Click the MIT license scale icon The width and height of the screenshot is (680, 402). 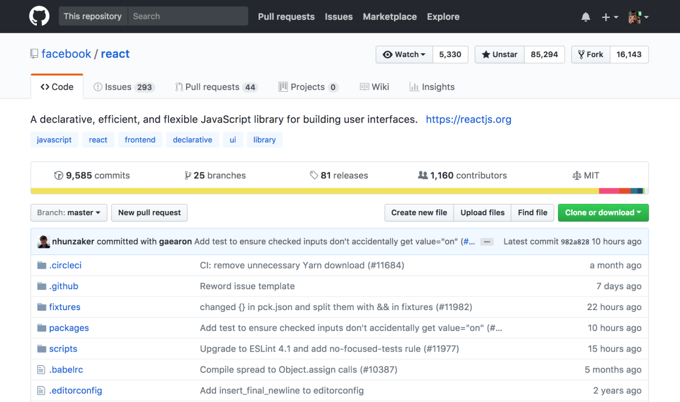[x=576, y=175]
